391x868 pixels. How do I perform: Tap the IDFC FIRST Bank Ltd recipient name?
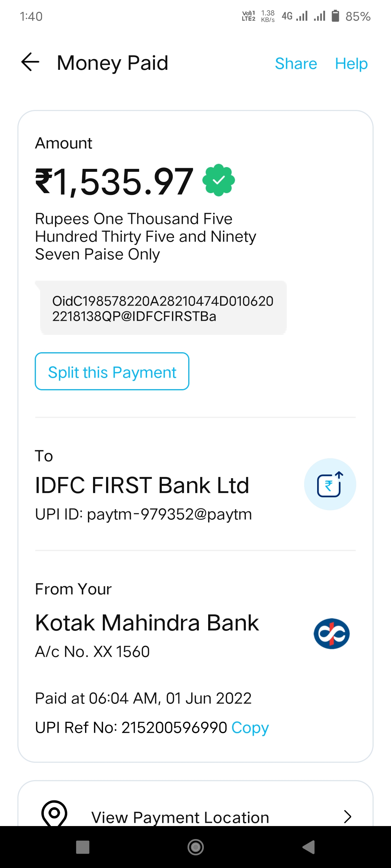point(142,485)
